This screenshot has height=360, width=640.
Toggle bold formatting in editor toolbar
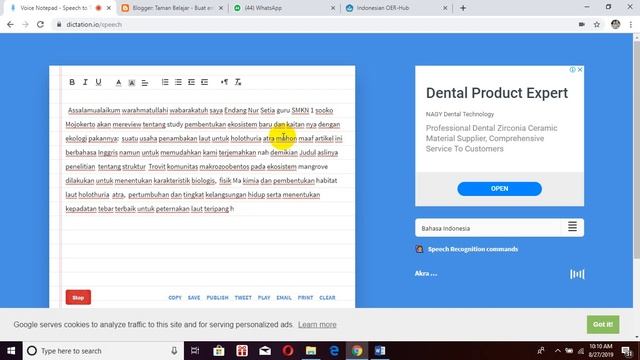(72, 82)
